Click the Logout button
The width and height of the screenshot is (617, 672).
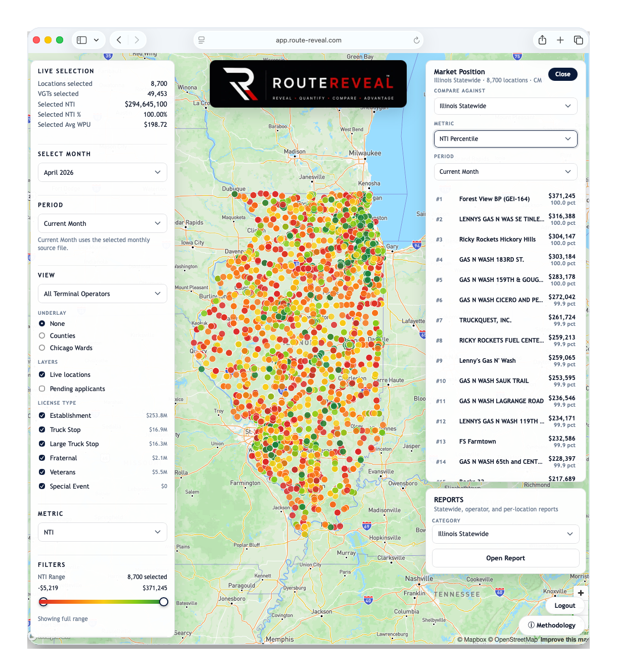point(565,606)
